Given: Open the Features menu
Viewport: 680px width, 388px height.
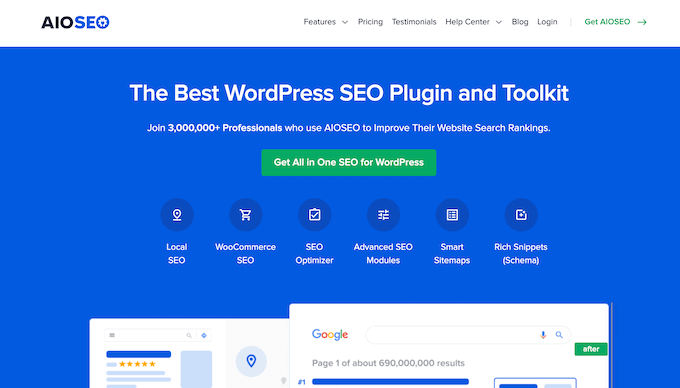Looking at the screenshot, I should point(320,22).
